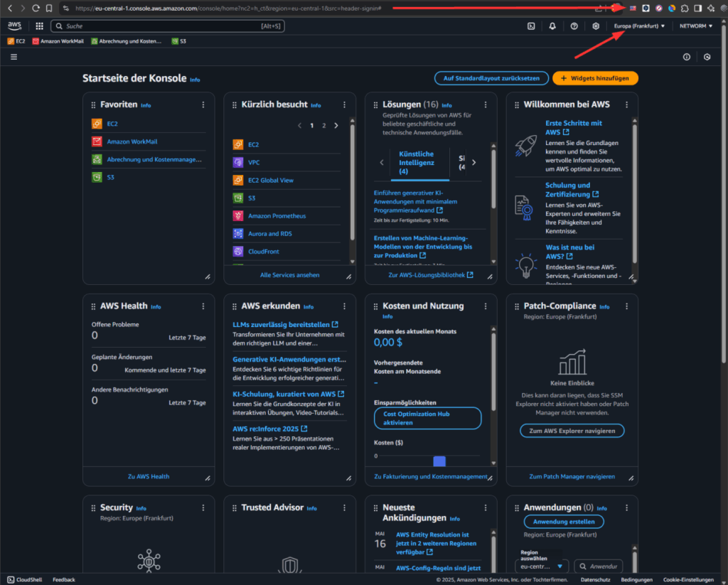
Task: Go back in the browser
Action: tap(10, 8)
